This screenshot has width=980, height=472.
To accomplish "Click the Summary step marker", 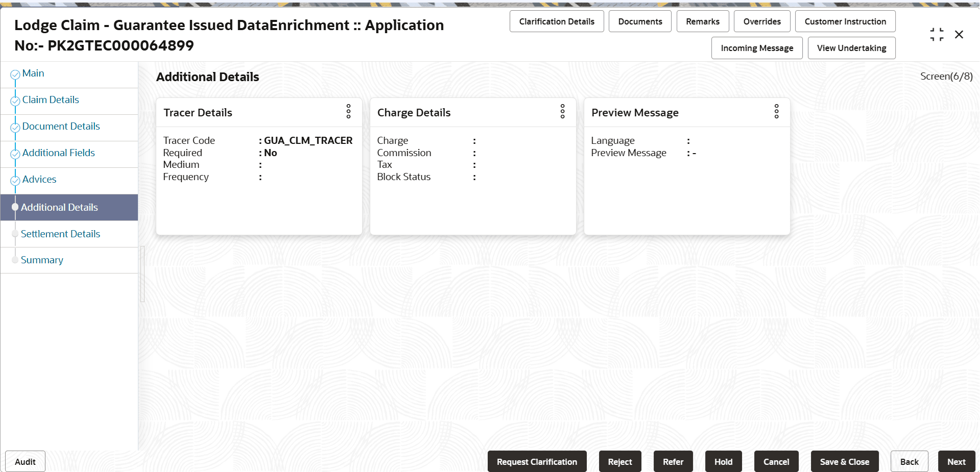I will pyautogui.click(x=15, y=260).
